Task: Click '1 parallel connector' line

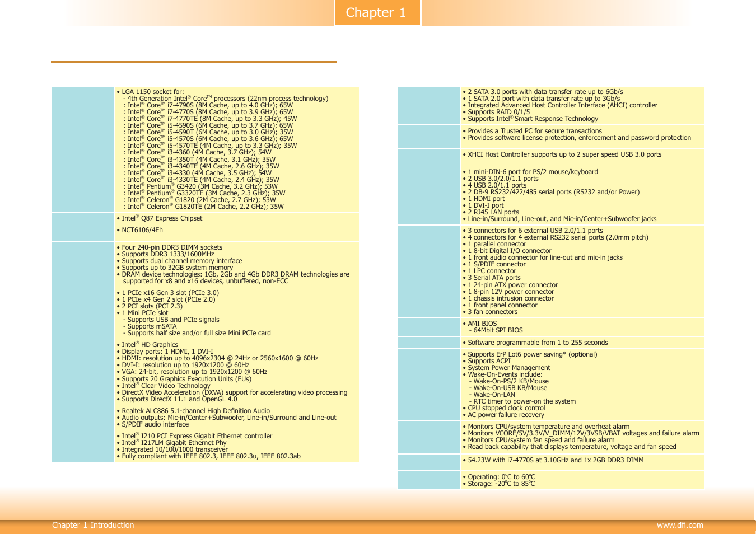Action: tap(494, 244)
